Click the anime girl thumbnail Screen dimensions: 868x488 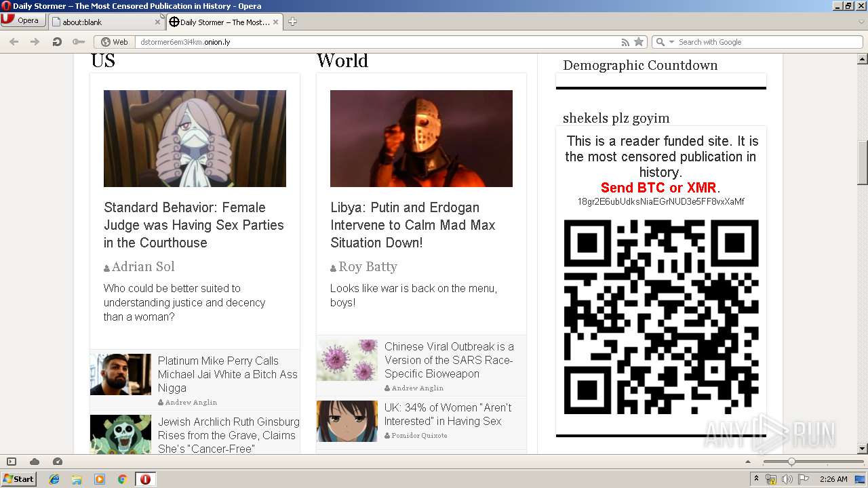pos(347,421)
